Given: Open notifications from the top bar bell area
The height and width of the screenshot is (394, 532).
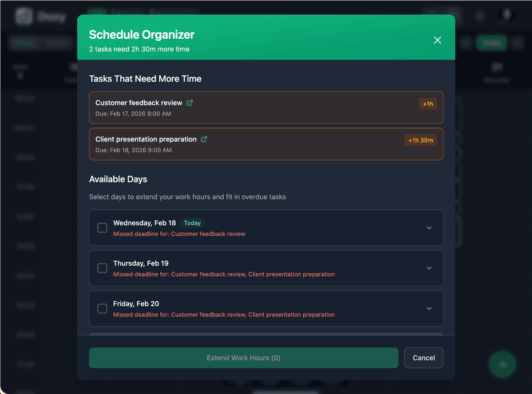Looking at the screenshot, I should (x=479, y=16).
